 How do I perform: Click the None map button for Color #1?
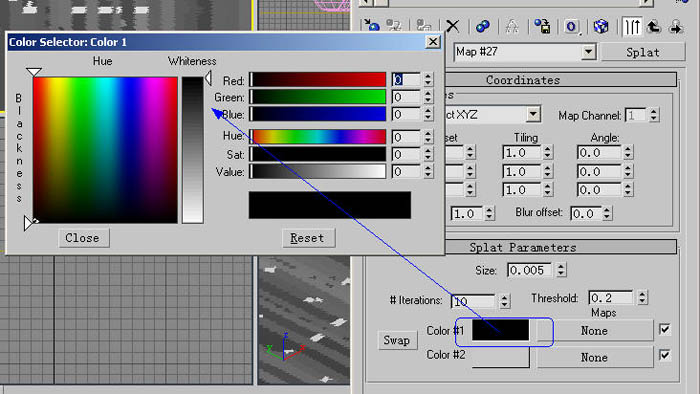(x=594, y=331)
